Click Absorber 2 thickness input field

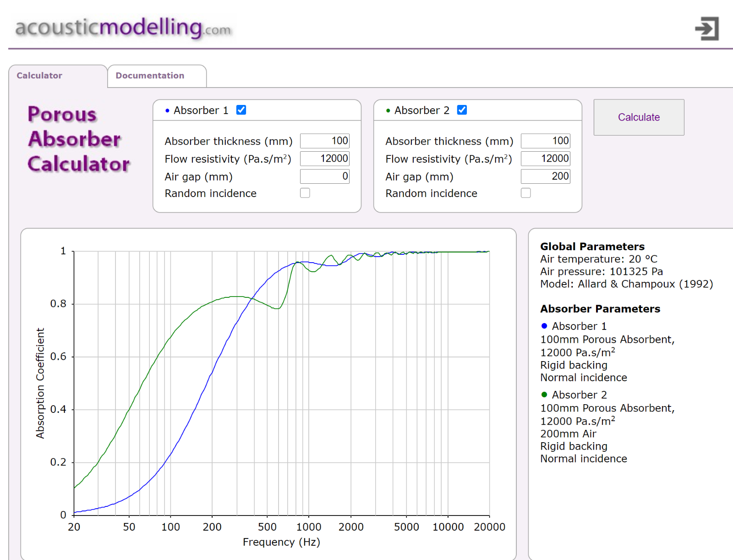[546, 141]
